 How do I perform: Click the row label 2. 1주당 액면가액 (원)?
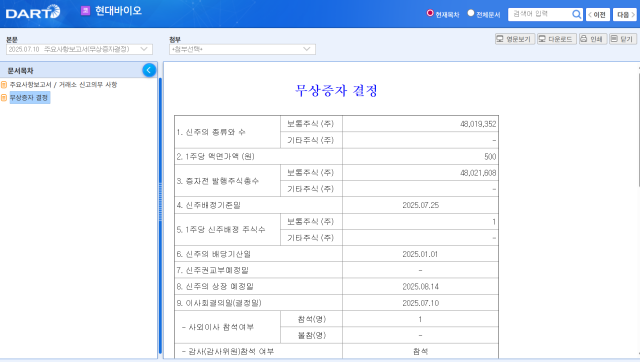point(216,157)
